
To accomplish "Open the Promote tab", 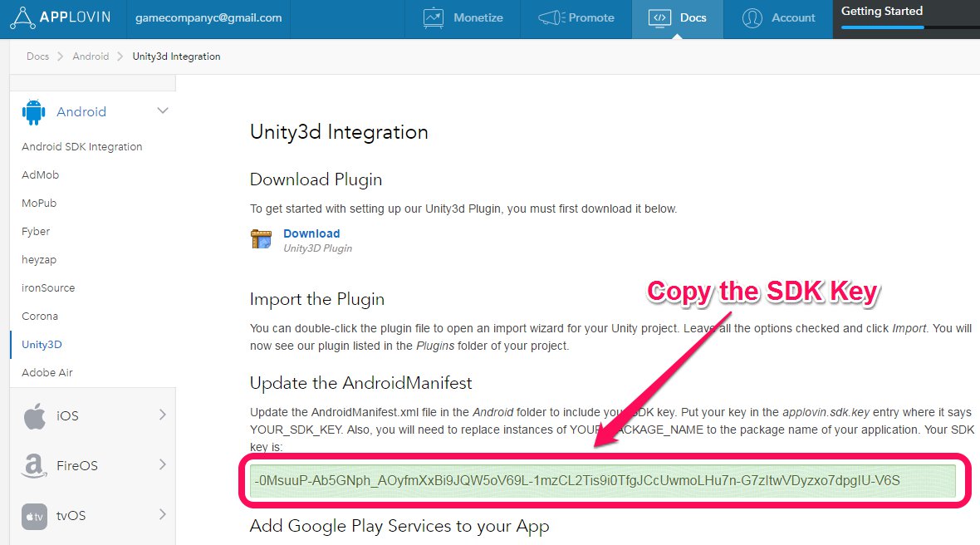I will tap(576, 19).
